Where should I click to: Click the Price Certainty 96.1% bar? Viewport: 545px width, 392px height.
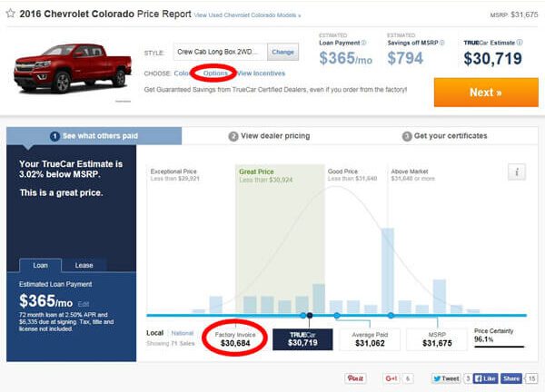click(x=499, y=347)
